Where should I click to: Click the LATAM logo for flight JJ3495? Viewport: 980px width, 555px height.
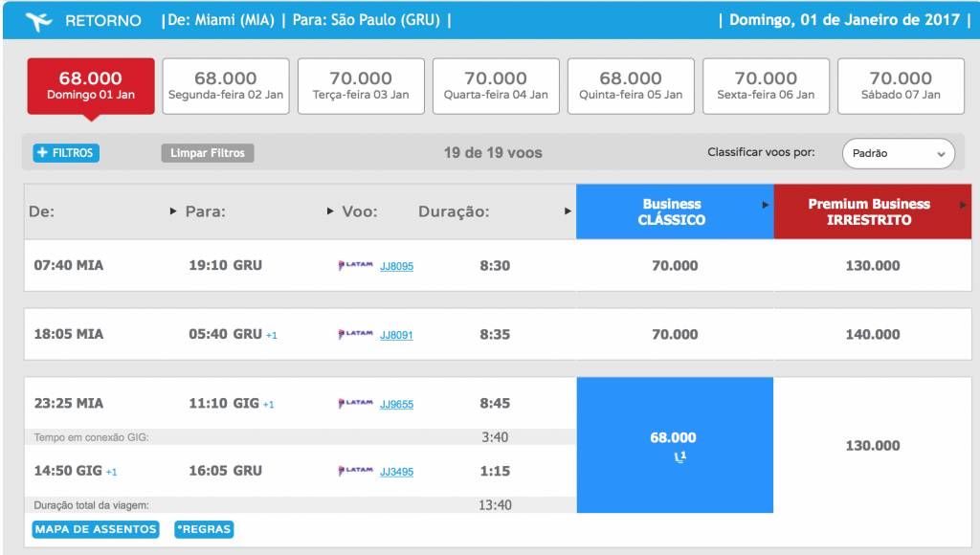tap(355, 471)
